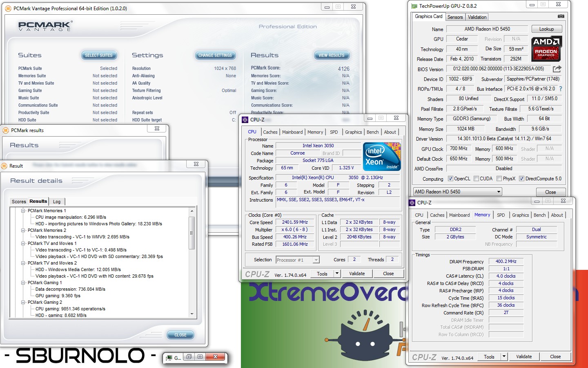The height and width of the screenshot is (368, 588).
Task: Click the Tools button in CPU tab window
Action: pyautogui.click(x=322, y=274)
